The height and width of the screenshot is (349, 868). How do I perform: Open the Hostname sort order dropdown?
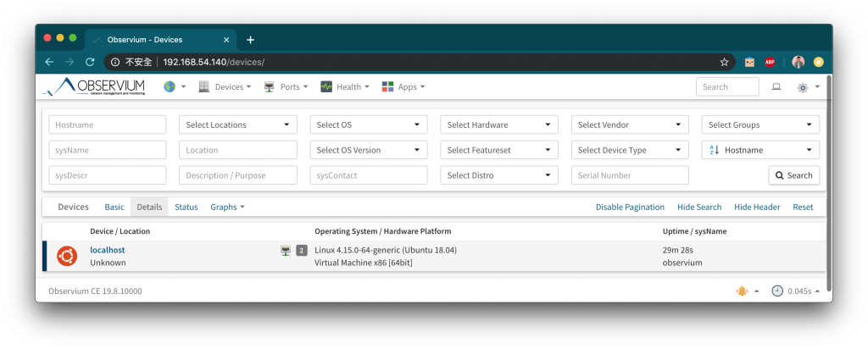click(x=760, y=150)
